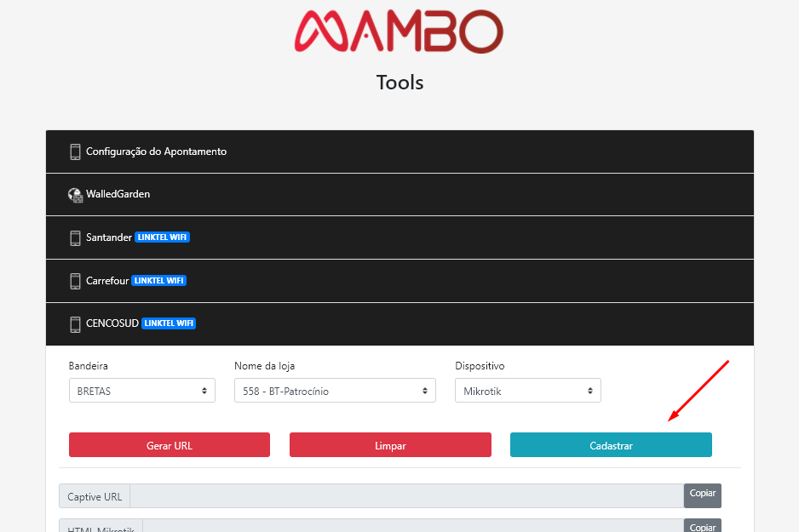Expand the WalledGarden section

(x=399, y=194)
